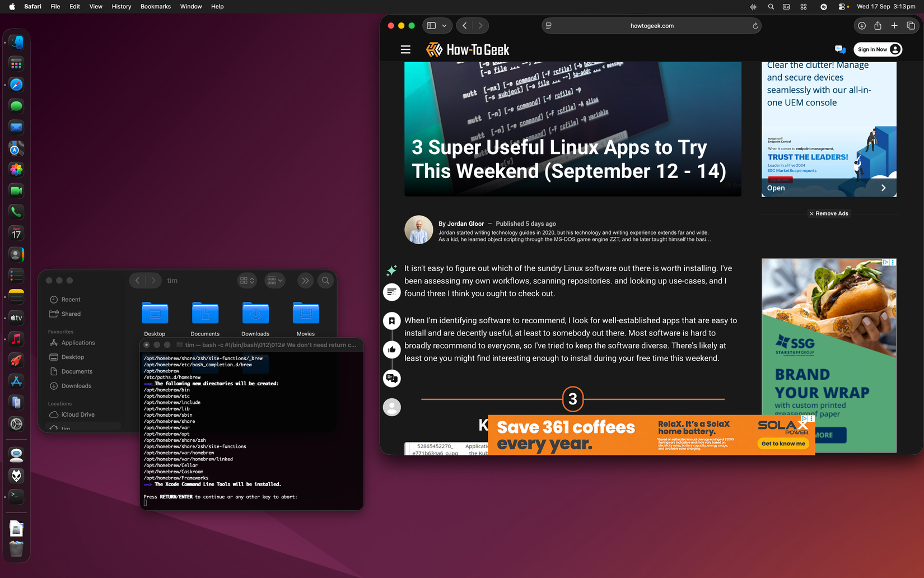The image size is (924, 578).
Task: Launch Terminal from the Dock
Action: click(16, 496)
